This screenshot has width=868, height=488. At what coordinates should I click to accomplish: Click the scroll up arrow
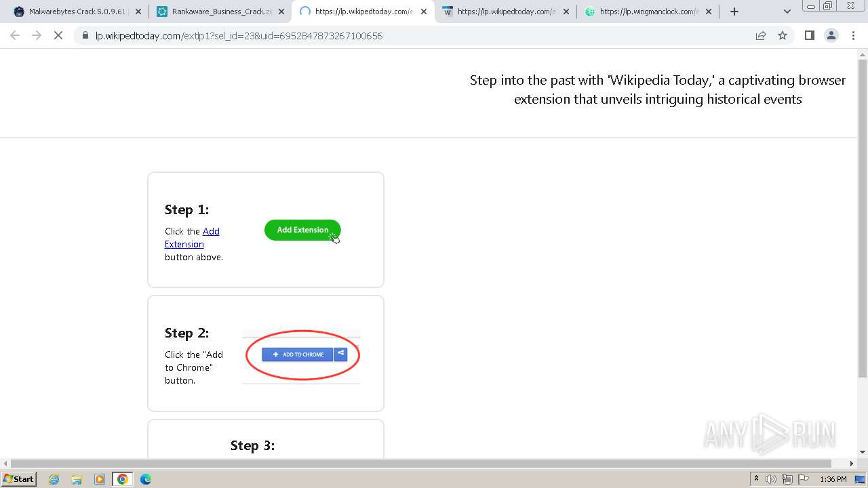[863, 54]
